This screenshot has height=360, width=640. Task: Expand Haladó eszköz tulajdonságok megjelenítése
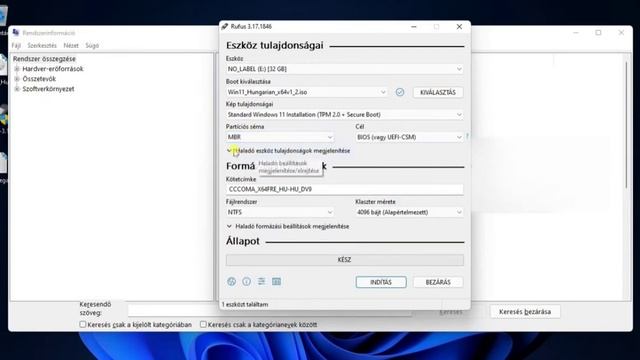pyautogui.click(x=288, y=151)
